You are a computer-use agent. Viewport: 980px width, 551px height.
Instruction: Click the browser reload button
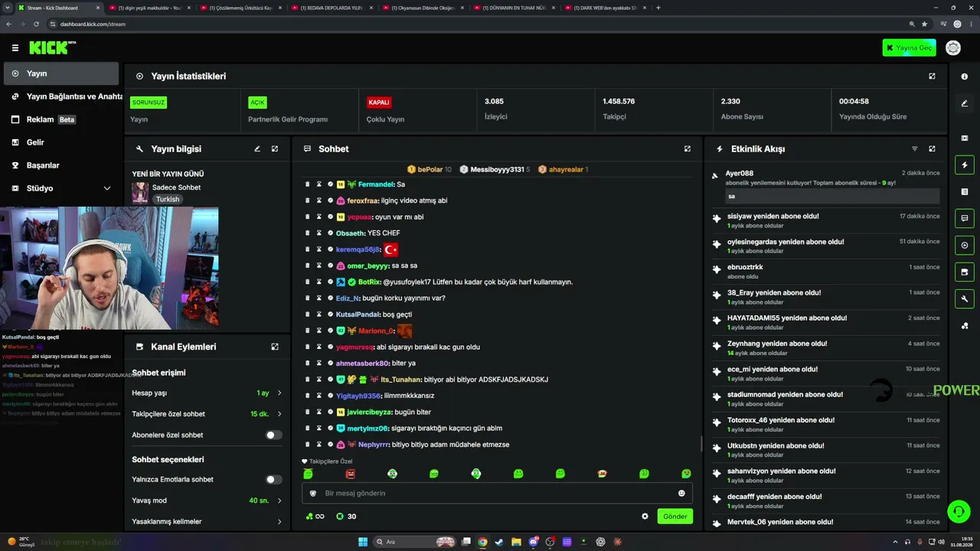click(x=36, y=24)
